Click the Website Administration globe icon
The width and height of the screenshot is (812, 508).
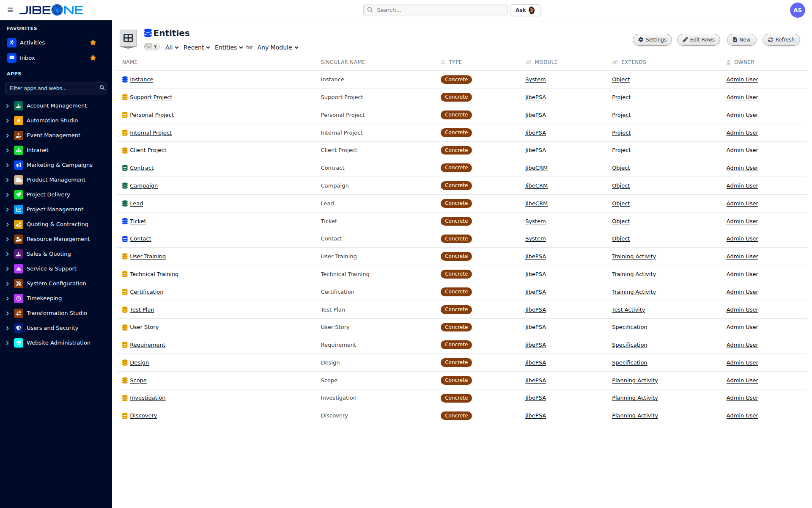click(x=19, y=343)
